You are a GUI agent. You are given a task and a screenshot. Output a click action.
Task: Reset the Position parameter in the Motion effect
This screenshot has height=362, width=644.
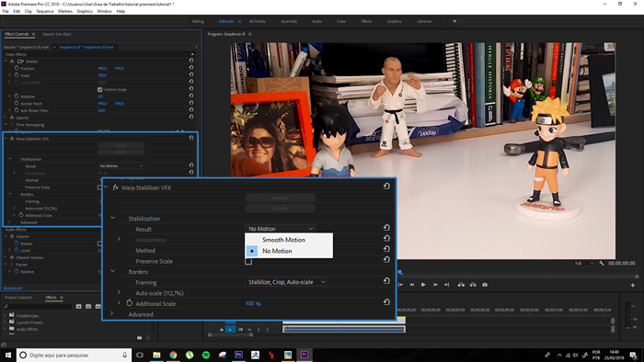(x=191, y=68)
